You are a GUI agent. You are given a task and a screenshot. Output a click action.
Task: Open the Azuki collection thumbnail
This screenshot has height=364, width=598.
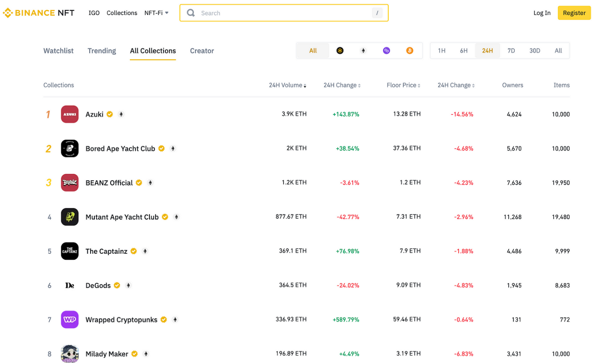pos(70,114)
